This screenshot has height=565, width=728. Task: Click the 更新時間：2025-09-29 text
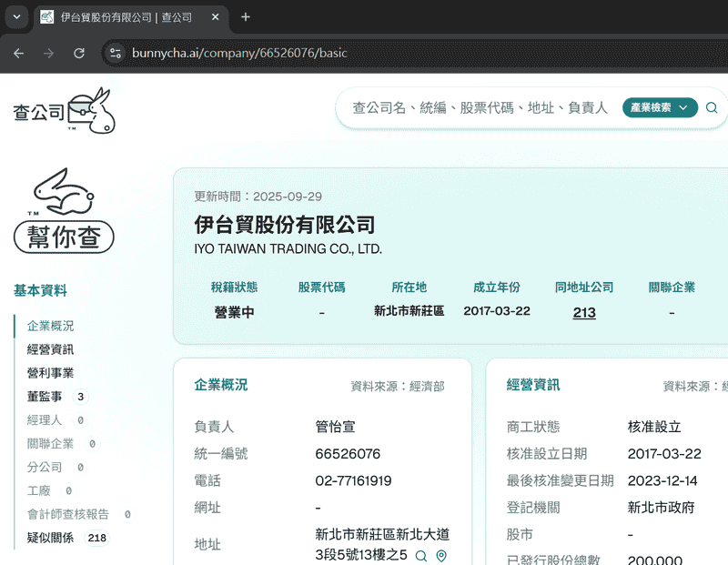click(258, 197)
